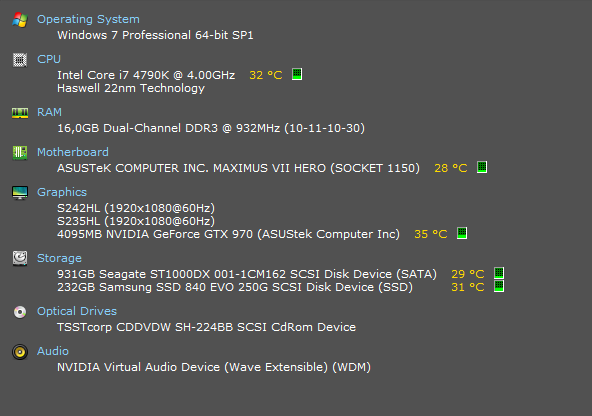The image size is (592, 416).
Task: Click the Seagate drive temperature indicator icon
Action: click(x=499, y=273)
